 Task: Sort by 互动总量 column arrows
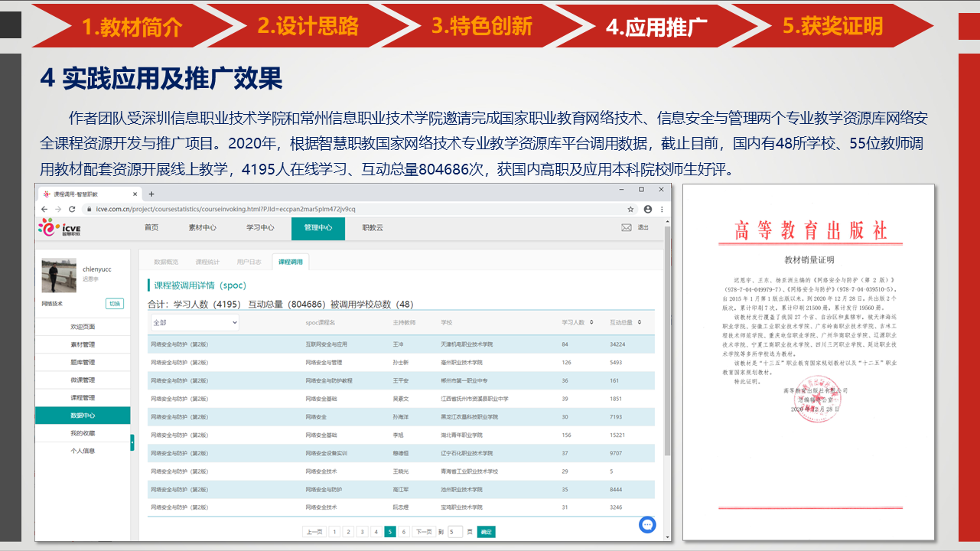[x=640, y=322]
